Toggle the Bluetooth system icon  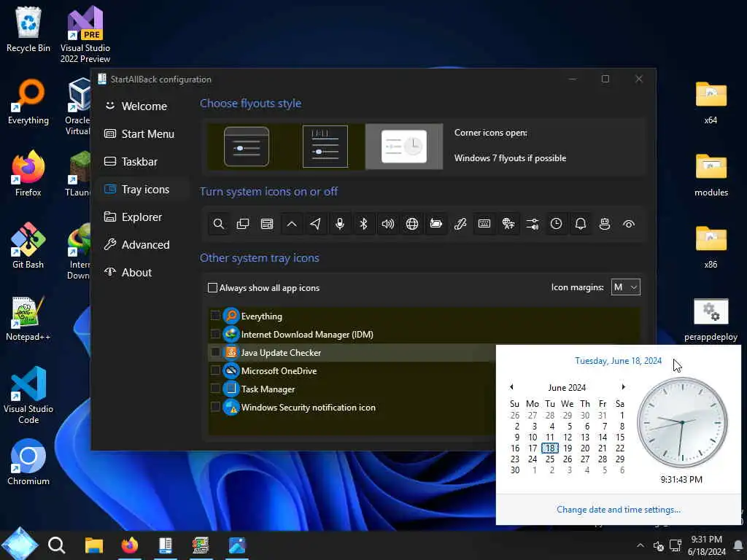[363, 224]
